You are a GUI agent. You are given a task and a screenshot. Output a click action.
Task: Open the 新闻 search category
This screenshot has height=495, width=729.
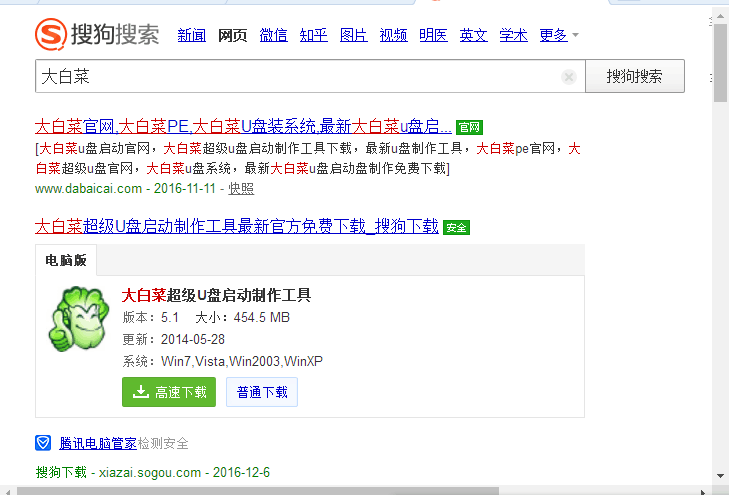(x=192, y=35)
